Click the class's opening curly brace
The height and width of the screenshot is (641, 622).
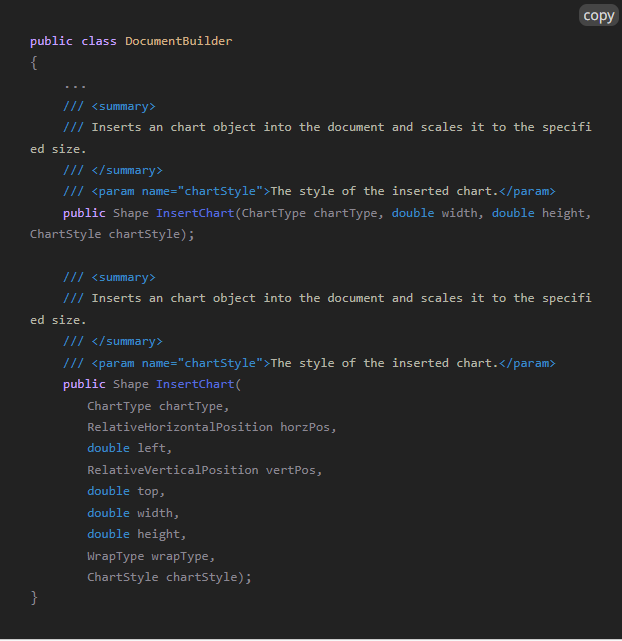34,62
